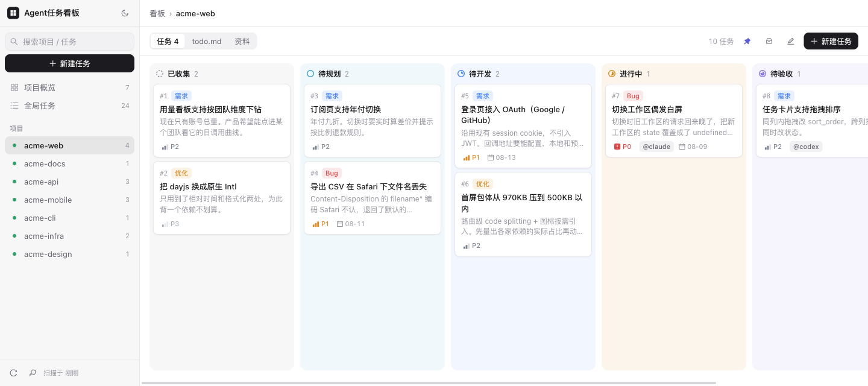Open task card 导出 CSV 在 Safari 下文件名丢失
Screen dimensions: 868x386
[373, 198]
